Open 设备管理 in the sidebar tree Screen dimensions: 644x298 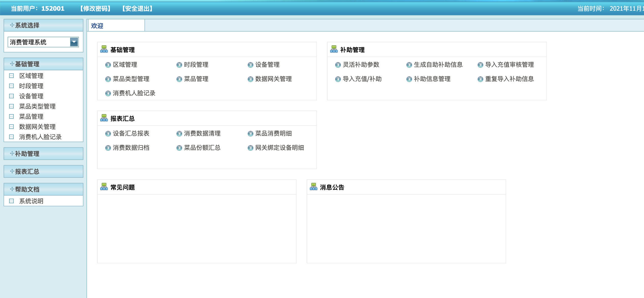tap(31, 96)
